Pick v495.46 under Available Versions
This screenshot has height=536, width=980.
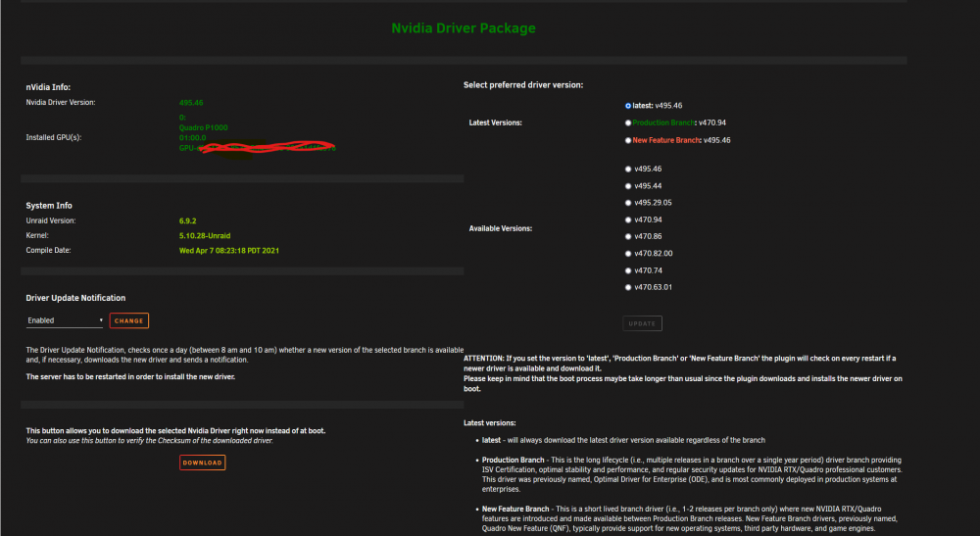click(628, 170)
